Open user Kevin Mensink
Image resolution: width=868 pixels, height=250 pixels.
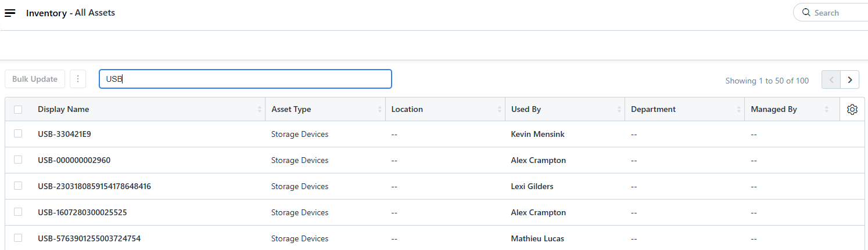coord(537,134)
